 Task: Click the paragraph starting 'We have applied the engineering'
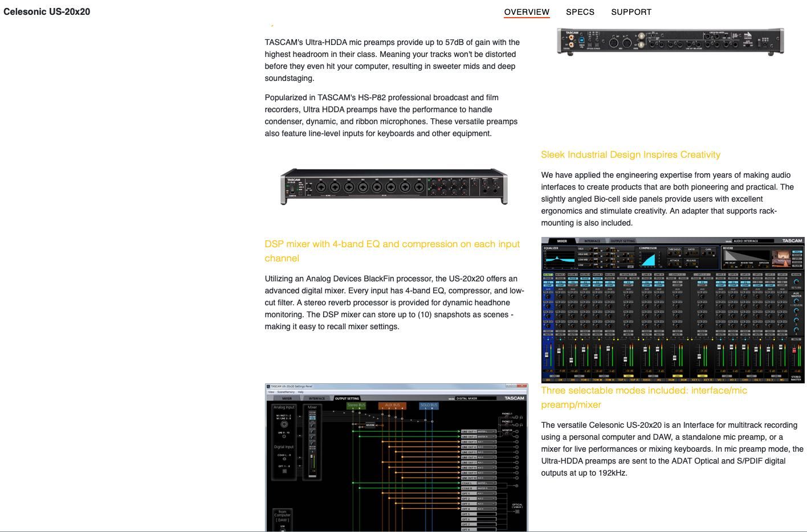click(x=667, y=199)
